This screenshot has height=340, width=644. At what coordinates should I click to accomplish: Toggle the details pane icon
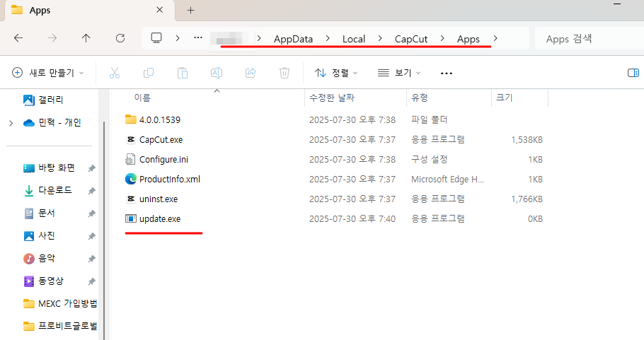[x=633, y=73]
